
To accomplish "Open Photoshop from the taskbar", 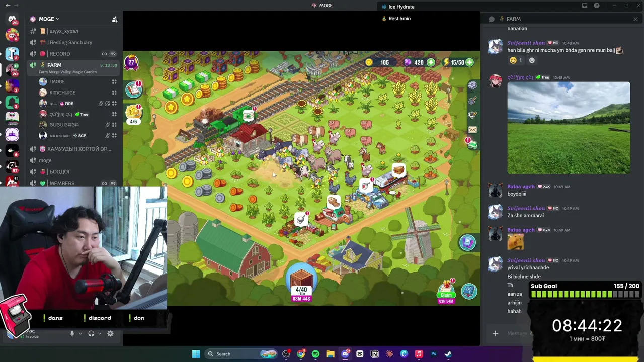I will click(433, 354).
